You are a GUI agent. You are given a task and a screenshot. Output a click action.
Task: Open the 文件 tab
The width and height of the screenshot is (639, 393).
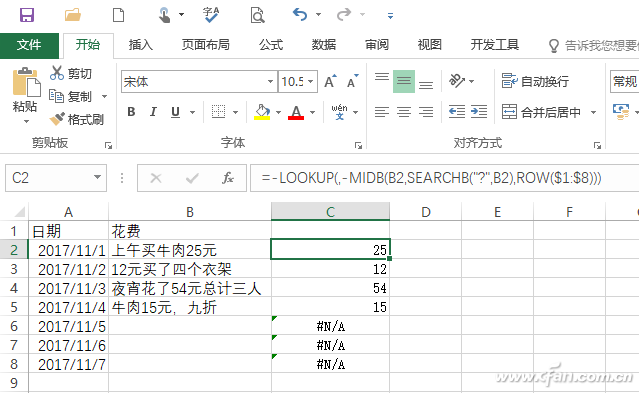coord(29,45)
